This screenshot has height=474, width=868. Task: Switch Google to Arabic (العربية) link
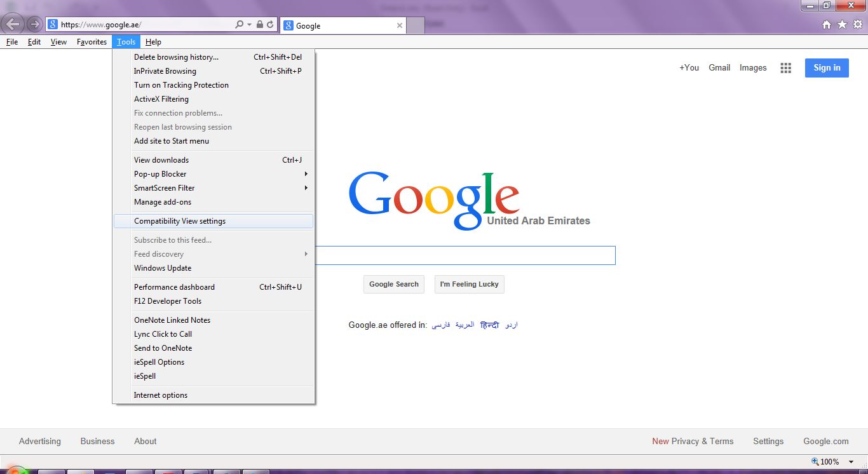(x=465, y=325)
